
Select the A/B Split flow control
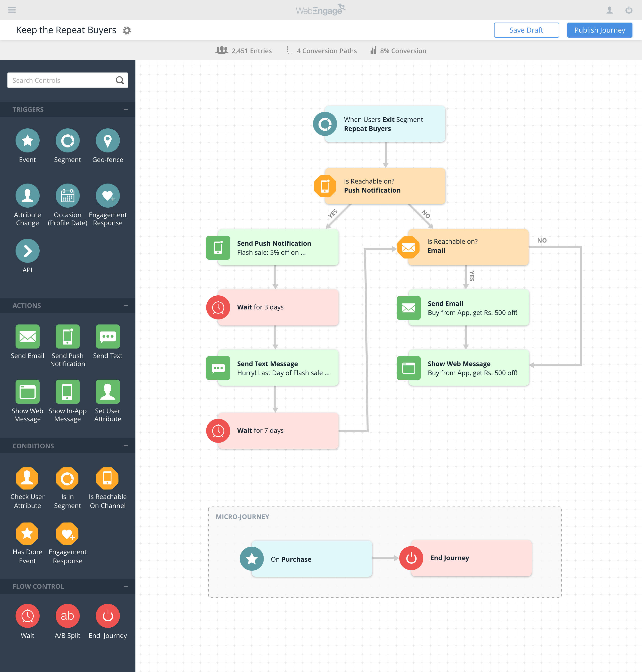click(x=67, y=616)
